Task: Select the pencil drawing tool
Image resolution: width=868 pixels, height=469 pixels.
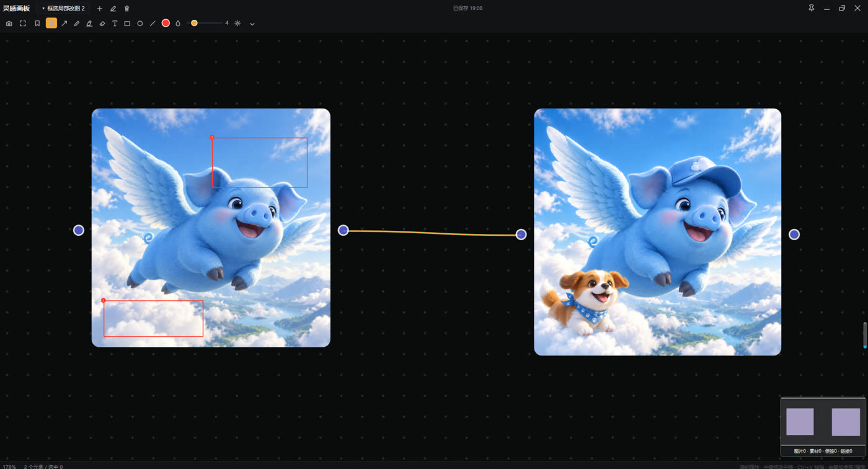Action: coord(77,24)
